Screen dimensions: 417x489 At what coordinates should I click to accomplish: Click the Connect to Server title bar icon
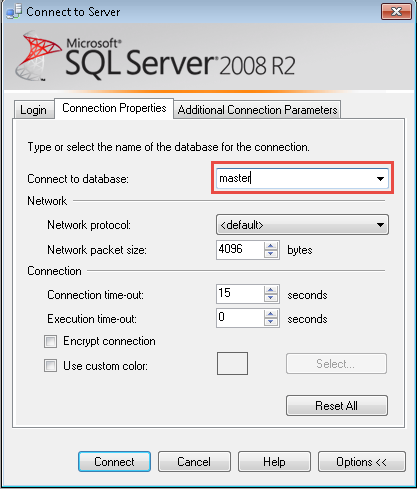[x=14, y=11]
